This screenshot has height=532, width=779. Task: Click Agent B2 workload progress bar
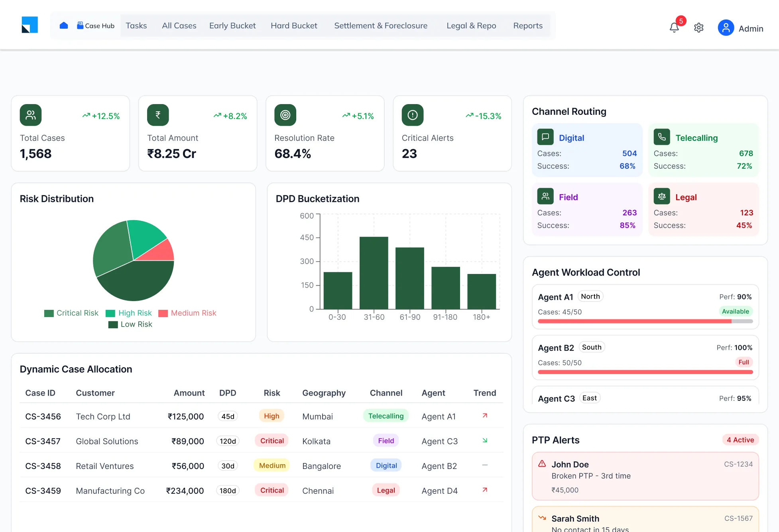point(645,372)
